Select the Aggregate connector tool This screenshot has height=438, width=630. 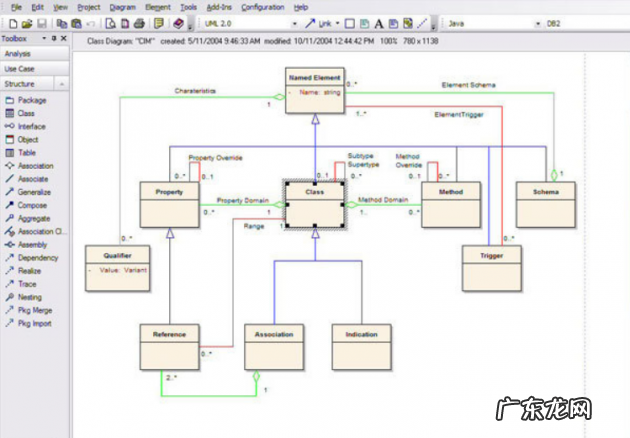point(33,217)
